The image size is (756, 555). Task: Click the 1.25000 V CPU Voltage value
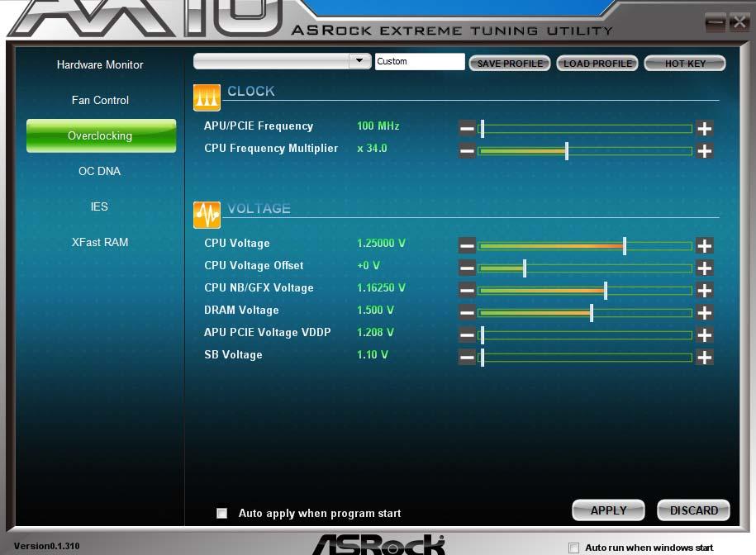pyautogui.click(x=381, y=244)
